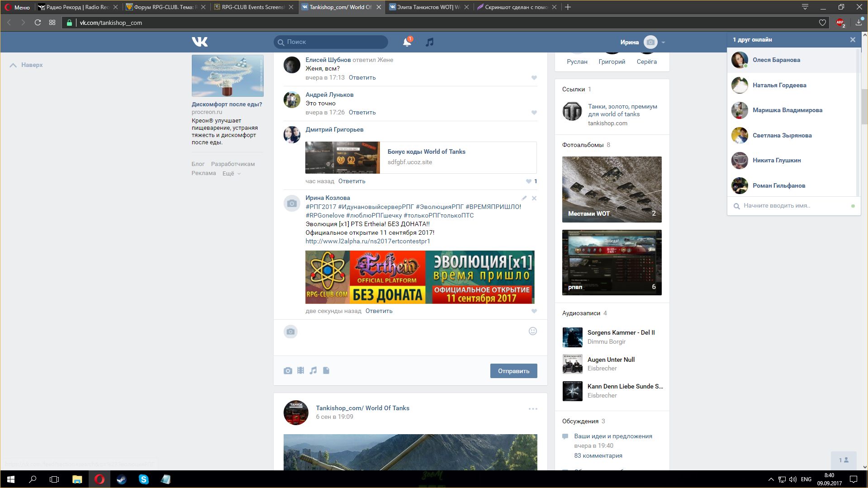Edit Ирина Козлова's comment with pencil icon
The height and width of the screenshot is (488, 868).
click(524, 198)
